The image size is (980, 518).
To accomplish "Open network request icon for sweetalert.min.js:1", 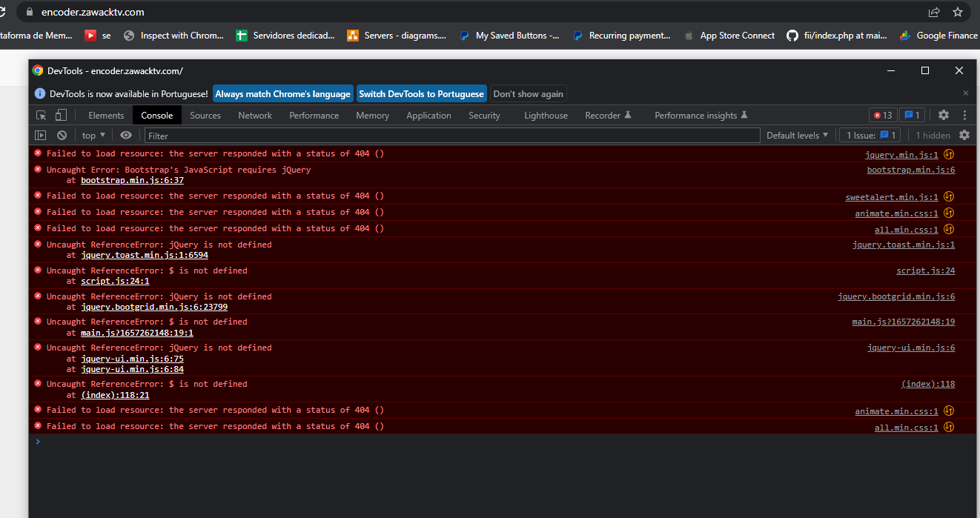I will click(x=948, y=197).
